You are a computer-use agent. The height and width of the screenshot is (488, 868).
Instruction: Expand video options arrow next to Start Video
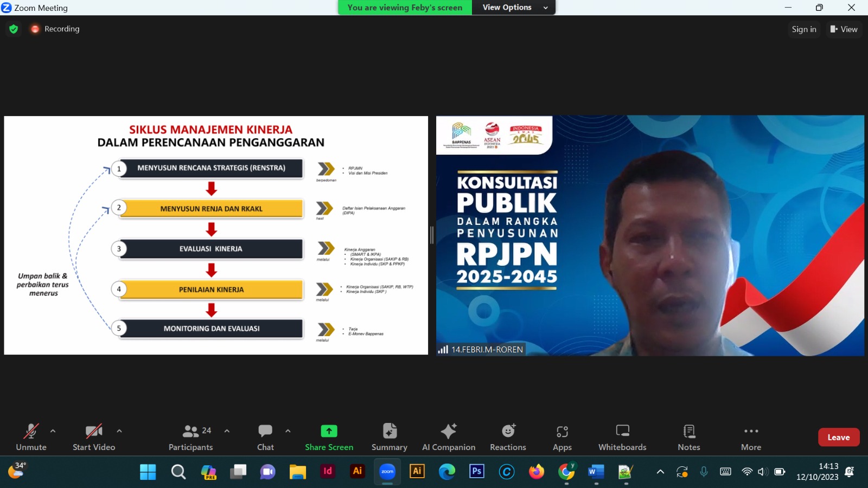coord(119,431)
